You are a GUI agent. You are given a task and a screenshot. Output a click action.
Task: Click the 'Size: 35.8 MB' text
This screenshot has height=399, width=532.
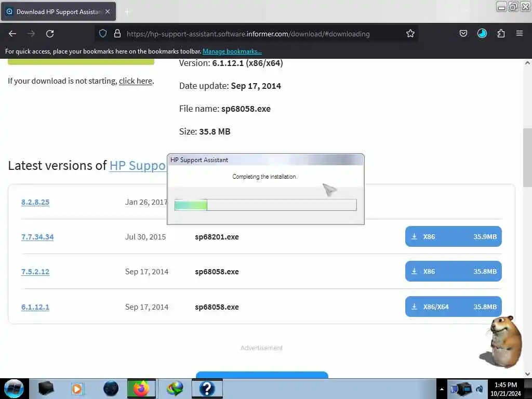point(205,131)
